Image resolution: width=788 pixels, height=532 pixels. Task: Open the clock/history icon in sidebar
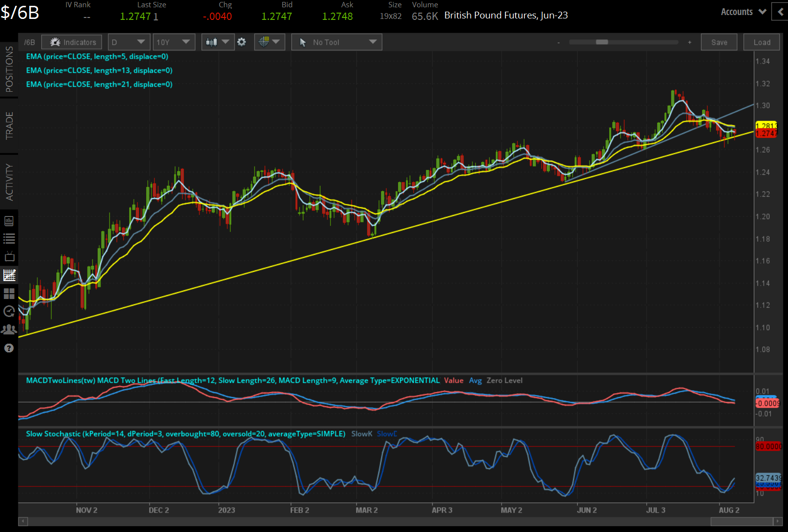(9, 311)
